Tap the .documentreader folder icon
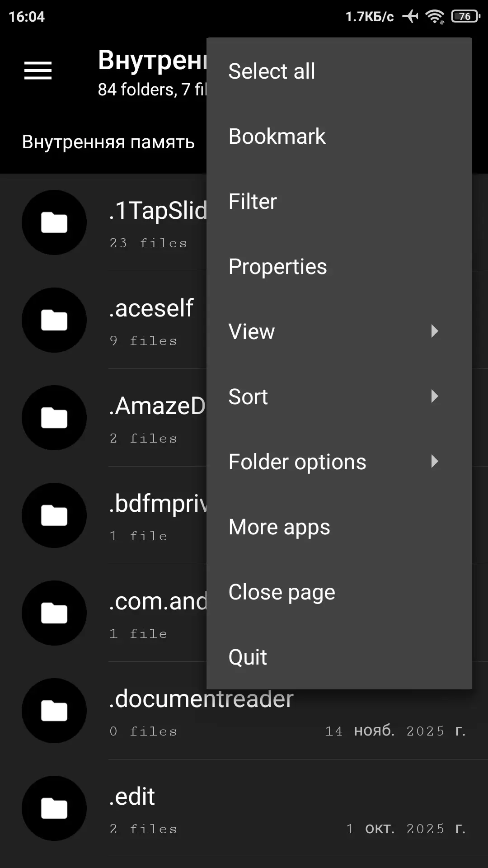488x868 pixels. (x=54, y=711)
